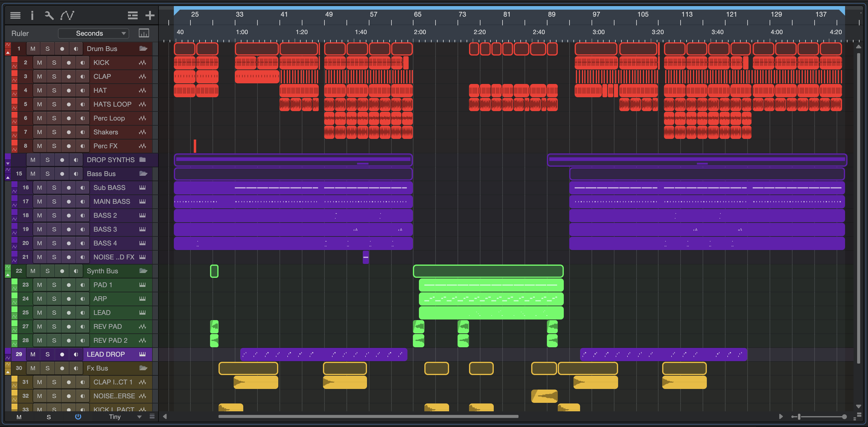Adjust the horizontal timeline zoom slider
This screenshot has width=868, height=427.
click(799, 417)
